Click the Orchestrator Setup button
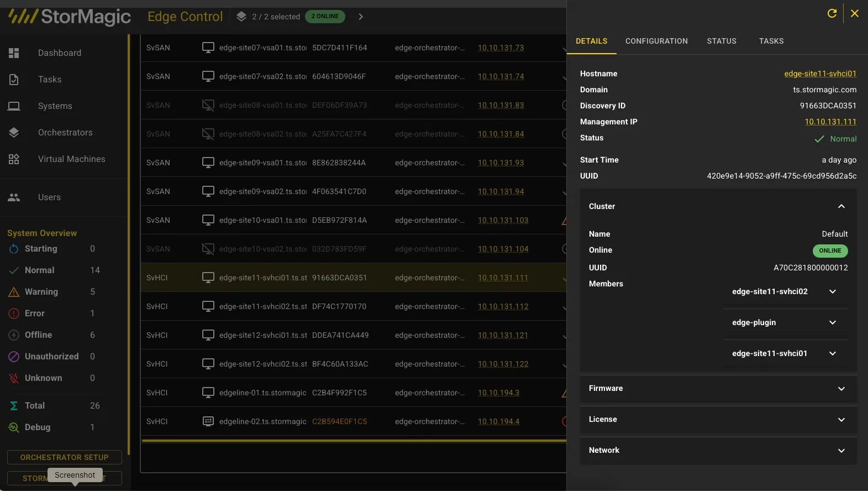Image resolution: width=868 pixels, height=491 pixels. click(64, 457)
